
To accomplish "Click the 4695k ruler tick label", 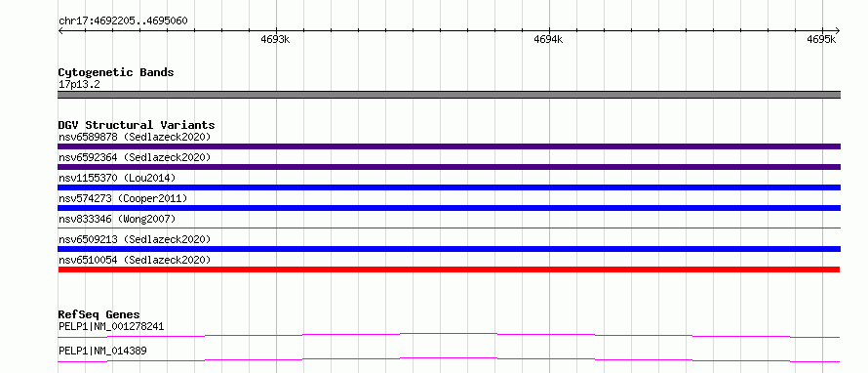I will point(821,39).
